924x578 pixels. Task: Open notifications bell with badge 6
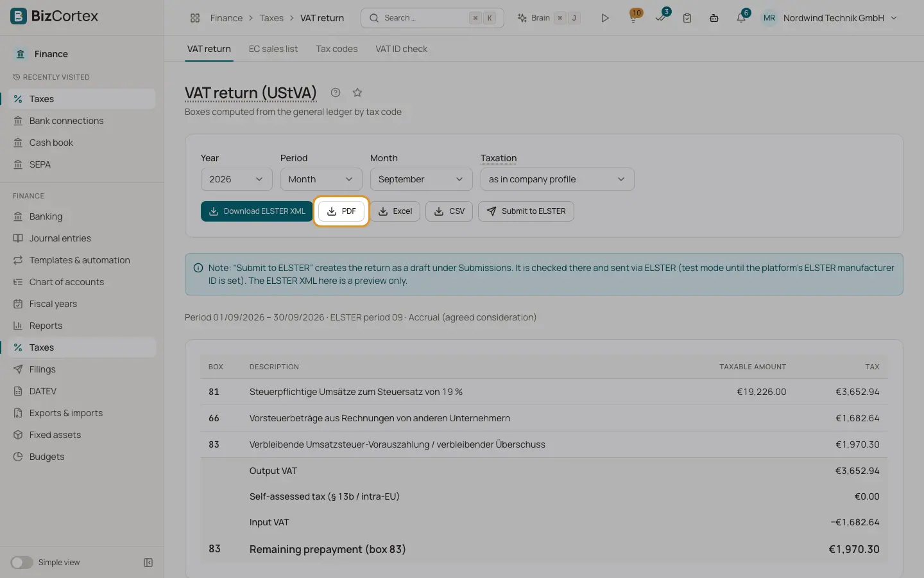(741, 18)
